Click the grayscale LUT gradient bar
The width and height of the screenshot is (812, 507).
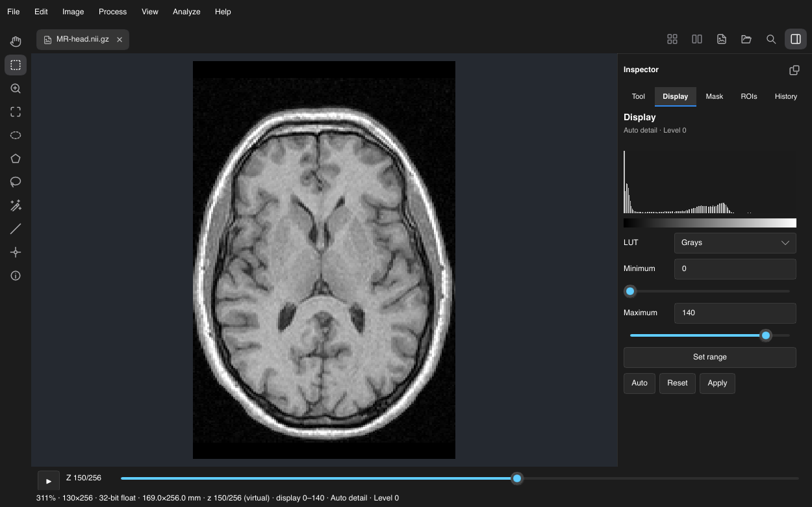tap(710, 223)
